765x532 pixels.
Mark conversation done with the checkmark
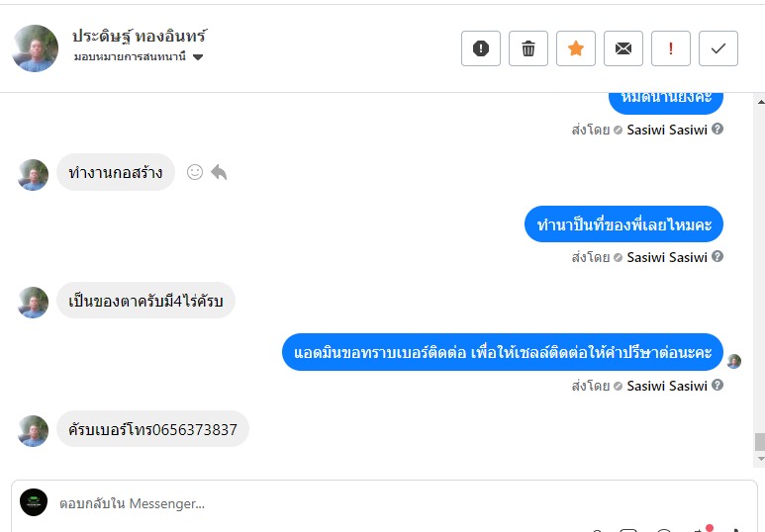pyautogui.click(x=718, y=48)
